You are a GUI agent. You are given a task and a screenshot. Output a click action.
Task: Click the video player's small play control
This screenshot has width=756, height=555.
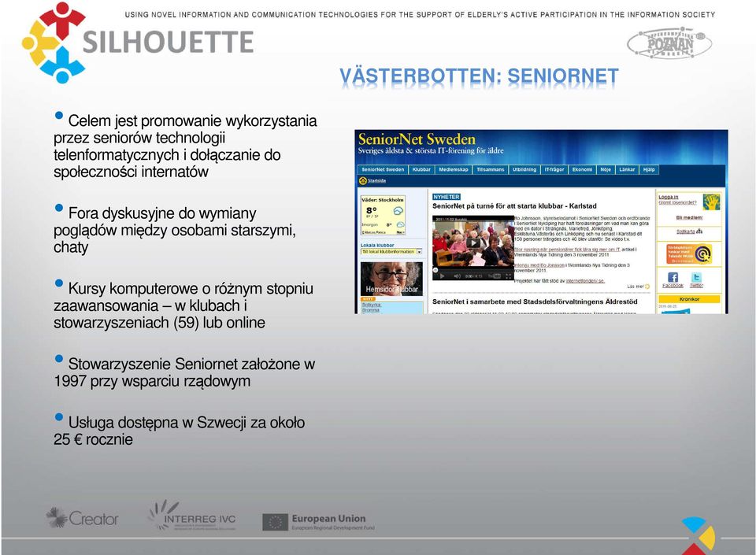point(442,276)
